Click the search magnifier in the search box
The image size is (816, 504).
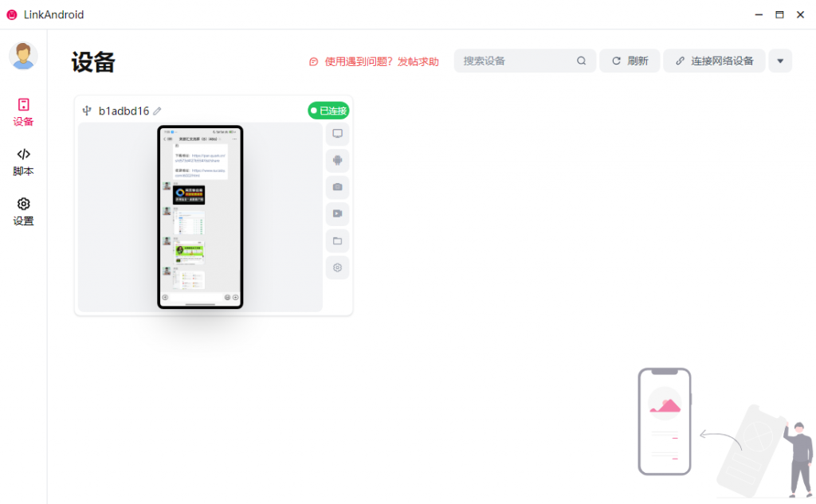click(581, 61)
